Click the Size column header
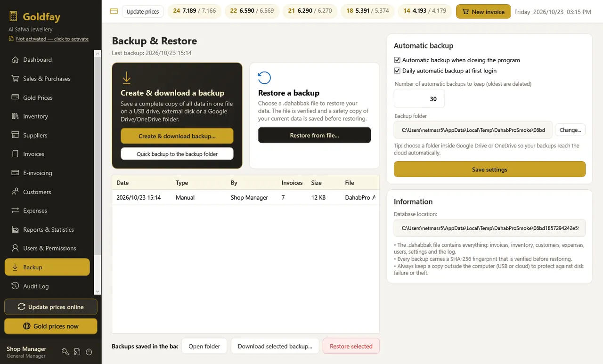The height and width of the screenshot is (364, 603). [x=317, y=183]
